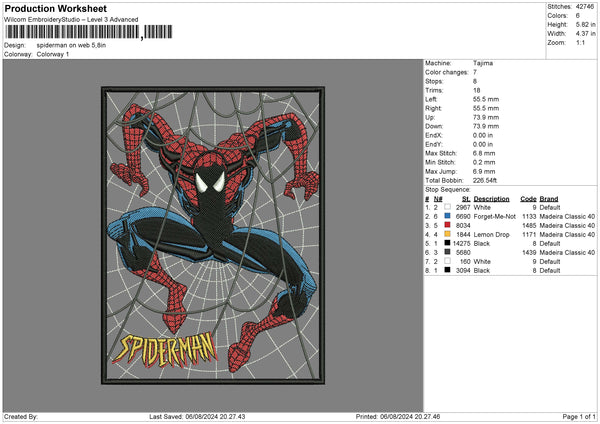Screen dimensions: 600x424
Task: Click the Right value '55.5 mm'
Action: 486,108
